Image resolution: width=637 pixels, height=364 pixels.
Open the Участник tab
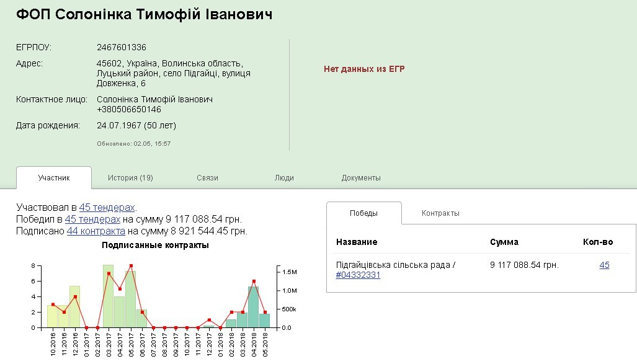tap(54, 178)
